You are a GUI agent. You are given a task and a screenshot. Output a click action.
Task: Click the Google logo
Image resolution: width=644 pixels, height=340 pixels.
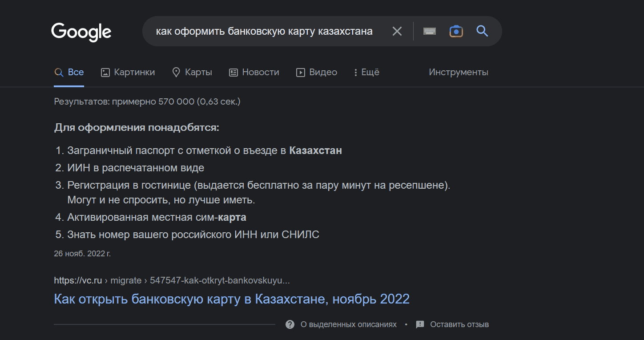[x=81, y=32]
